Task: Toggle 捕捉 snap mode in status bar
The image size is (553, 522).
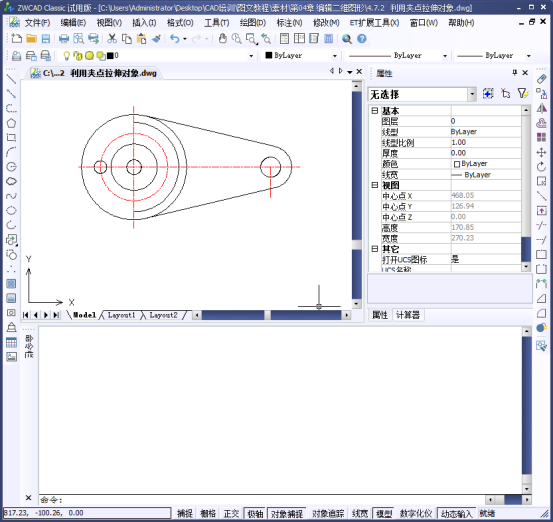Action: point(185,514)
